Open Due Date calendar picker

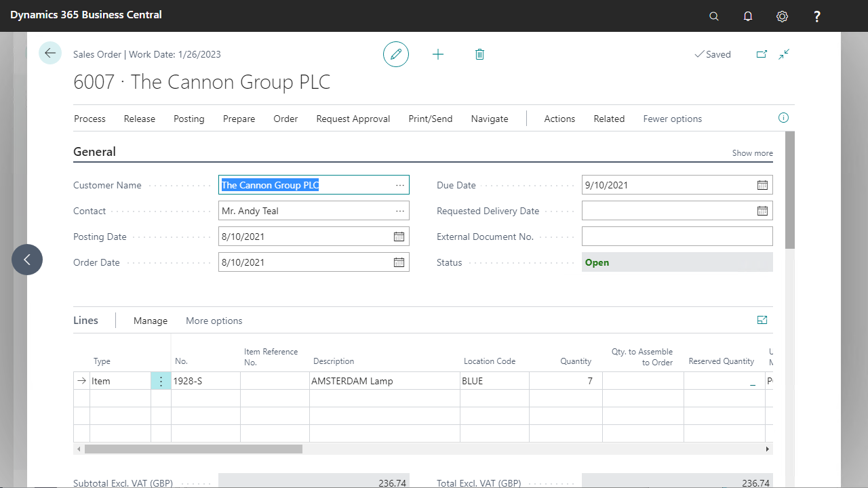tap(762, 185)
